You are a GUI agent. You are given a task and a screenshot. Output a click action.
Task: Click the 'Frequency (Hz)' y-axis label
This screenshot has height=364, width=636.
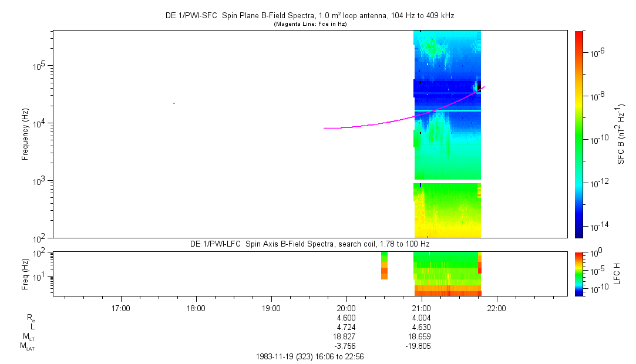(25, 134)
